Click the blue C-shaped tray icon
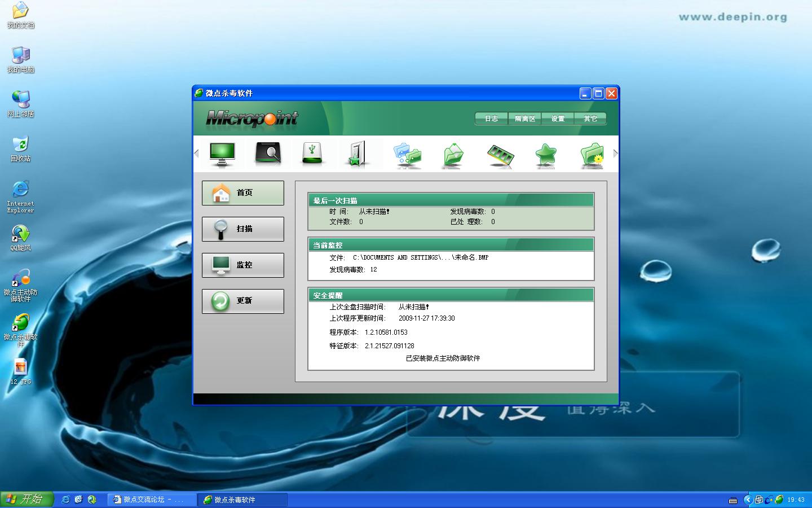The width and height of the screenshot is (812, 508). click(769, 500)
